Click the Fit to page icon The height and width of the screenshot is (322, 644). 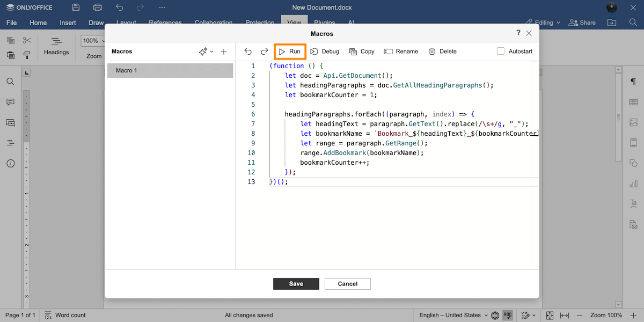(550, 316)
